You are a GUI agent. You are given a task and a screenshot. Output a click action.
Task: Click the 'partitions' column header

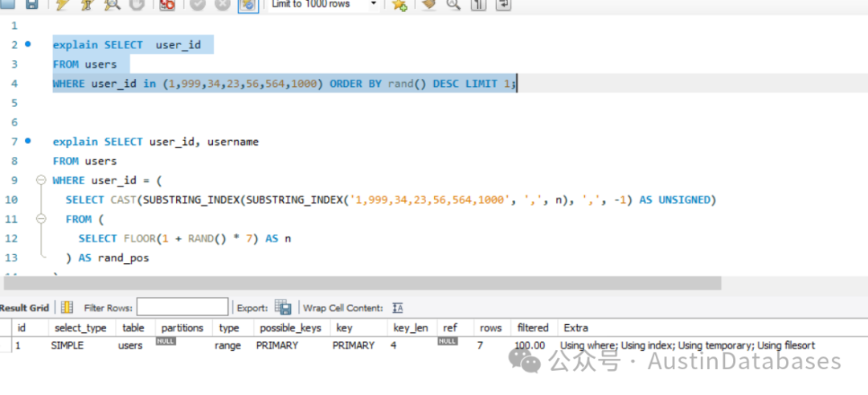tap(182, 328)
